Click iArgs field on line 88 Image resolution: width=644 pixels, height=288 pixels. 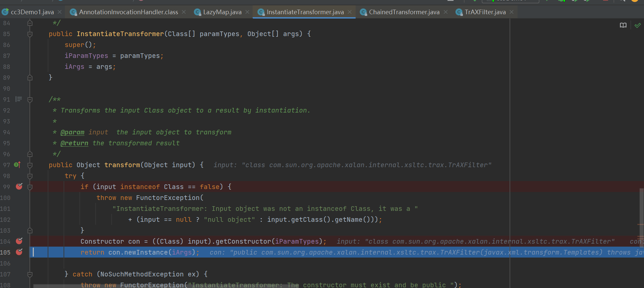(x=74, y=67)
